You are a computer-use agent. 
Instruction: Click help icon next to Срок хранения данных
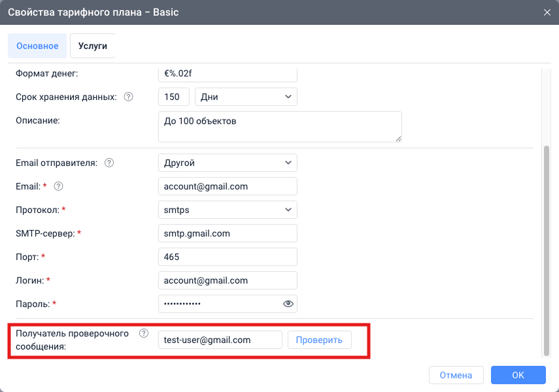(128, 97)
